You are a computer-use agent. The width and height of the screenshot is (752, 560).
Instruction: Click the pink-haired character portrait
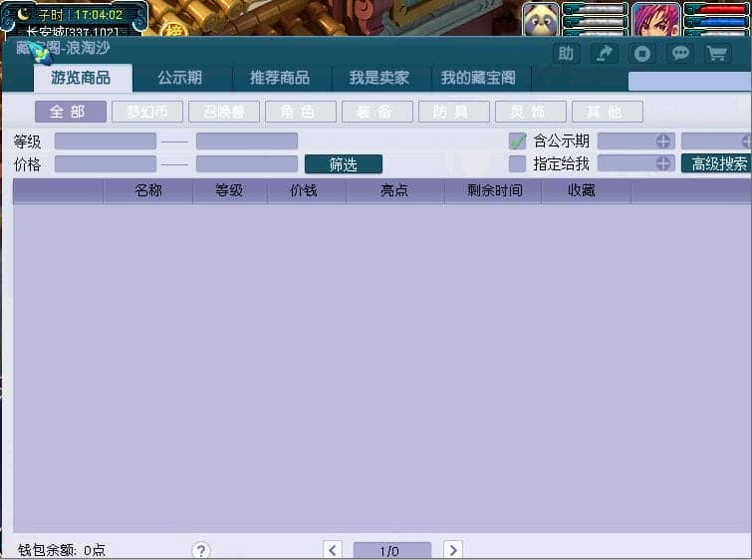[x=656, y=19]
